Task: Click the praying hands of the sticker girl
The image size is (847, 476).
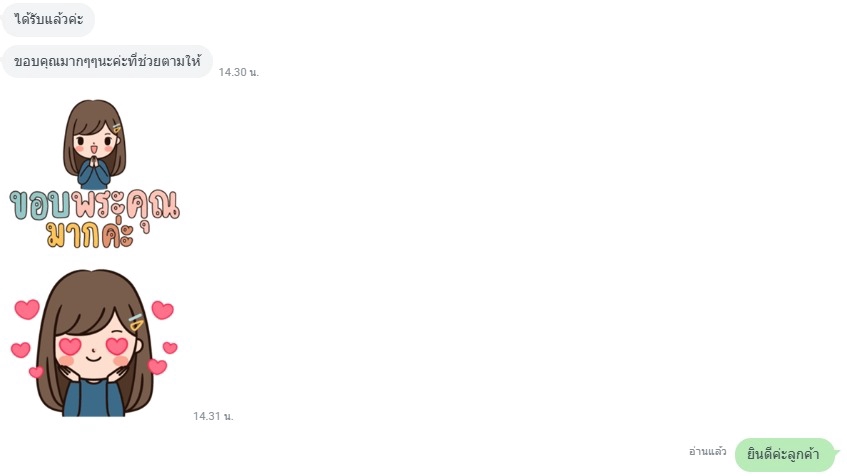Action: (94, 162)
